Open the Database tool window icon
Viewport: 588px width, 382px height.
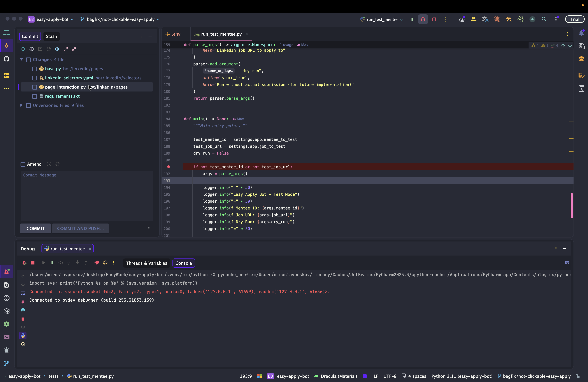pos(581,59)
